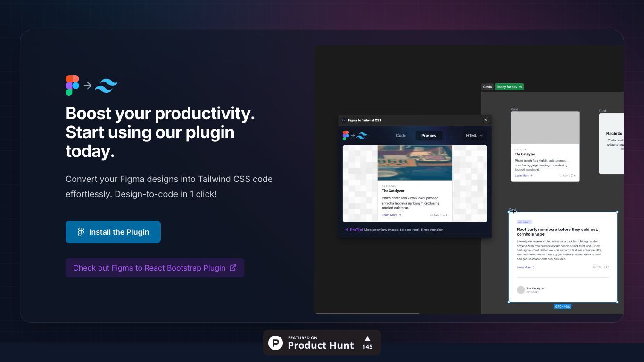
Task: Click the gray image placeholder on canvas card
Action: click(545, 128)
